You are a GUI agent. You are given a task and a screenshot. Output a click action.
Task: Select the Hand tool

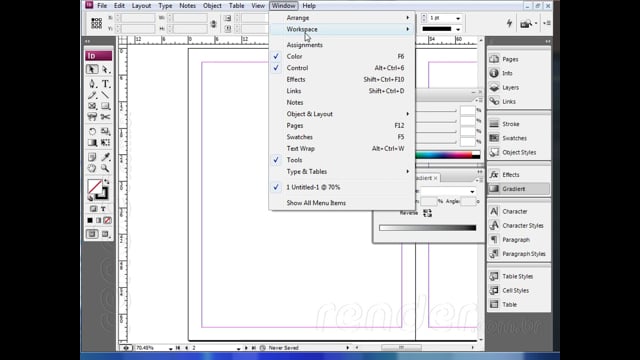92,168
